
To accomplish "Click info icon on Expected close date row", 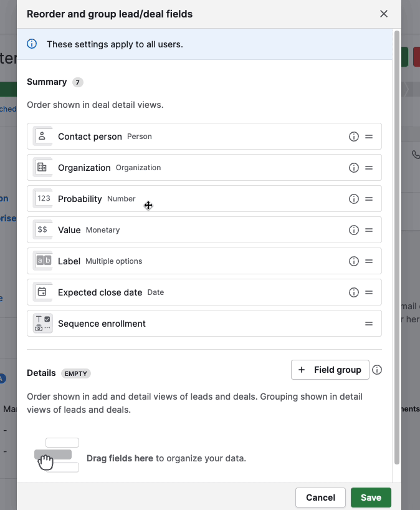I will click(x=354, y=292).
